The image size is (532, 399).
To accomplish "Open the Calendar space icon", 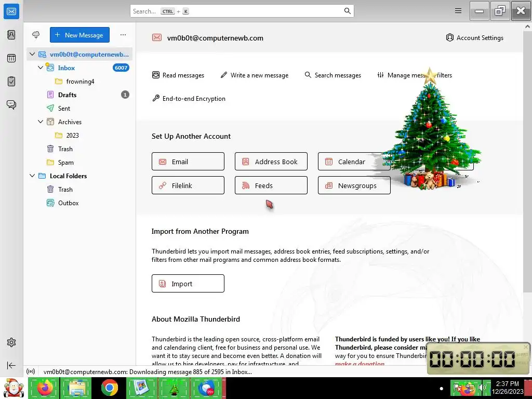I will (11, 58).
